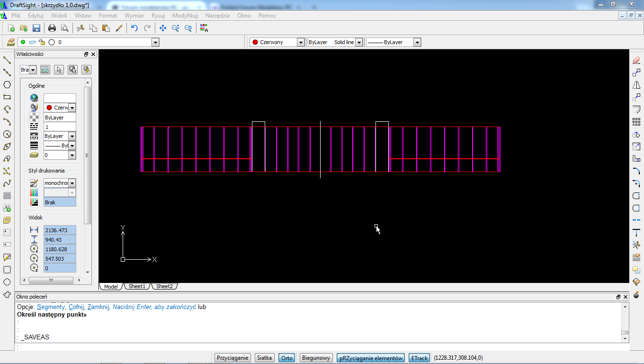Save the drawing with the floppy disk icon
The width and height of the screenshot is (644, 364).
36,28
